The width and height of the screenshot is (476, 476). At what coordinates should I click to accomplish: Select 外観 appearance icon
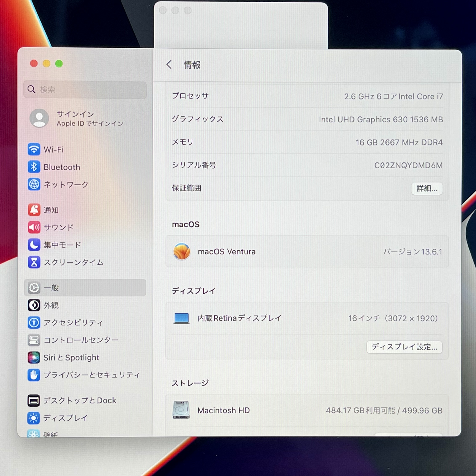pyautogui.click(x=34, y=305)
